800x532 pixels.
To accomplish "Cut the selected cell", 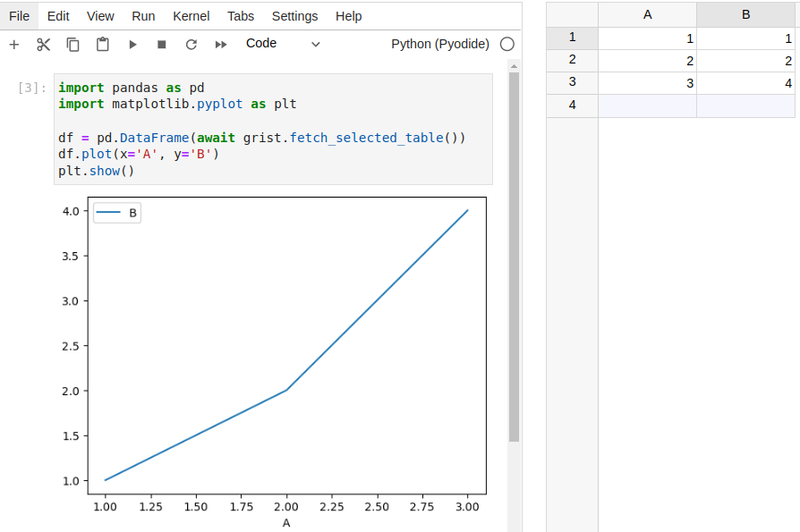I will (43, 43).
